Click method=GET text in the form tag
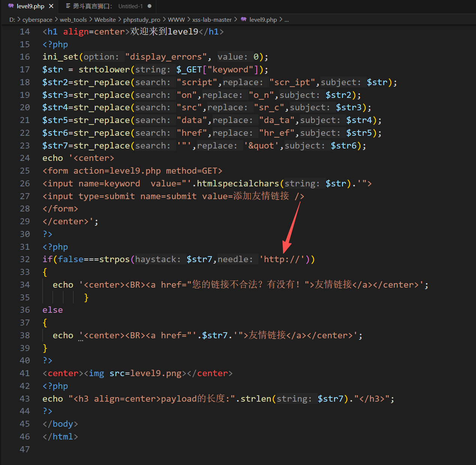This screenshot has width=476, height=465. (x=192, y=171)
